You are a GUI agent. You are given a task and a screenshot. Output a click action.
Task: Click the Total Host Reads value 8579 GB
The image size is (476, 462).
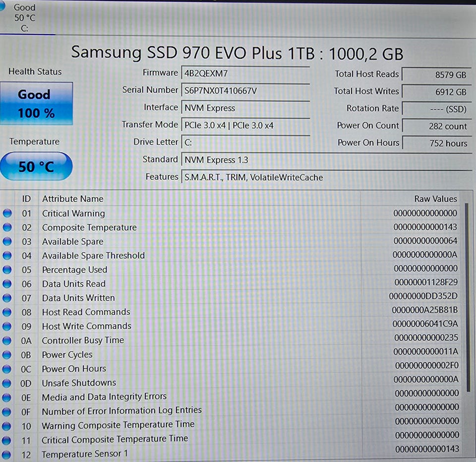(436, 75)
